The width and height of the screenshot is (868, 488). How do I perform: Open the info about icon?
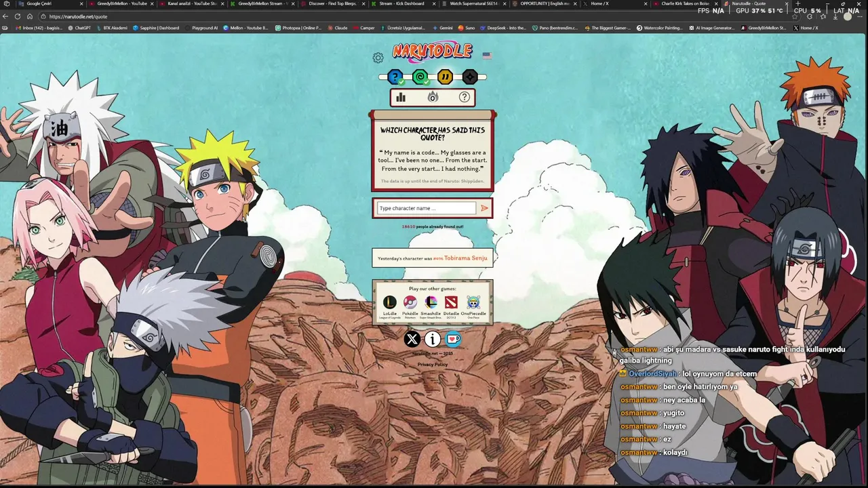point(433,339)
